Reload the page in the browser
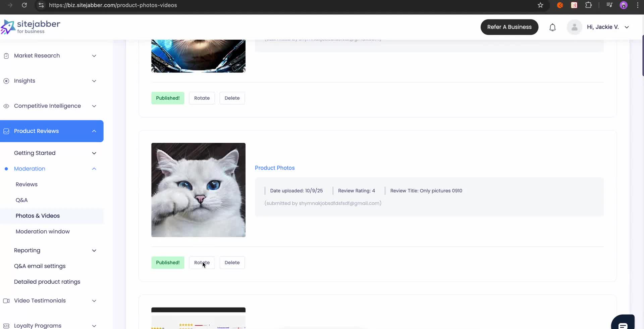This screenshot has height=329, width=644. pos(24,5)
